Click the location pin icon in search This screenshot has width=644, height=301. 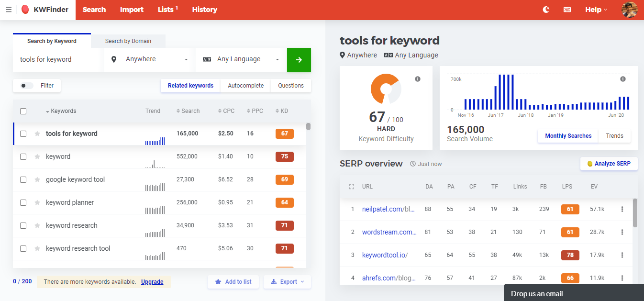114,59
